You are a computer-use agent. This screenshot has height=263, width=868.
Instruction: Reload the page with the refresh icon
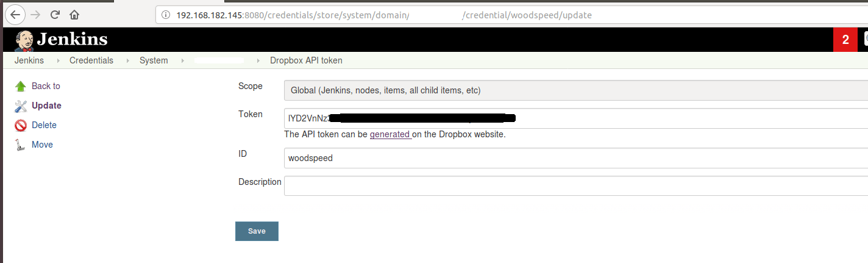click(55, 14)
